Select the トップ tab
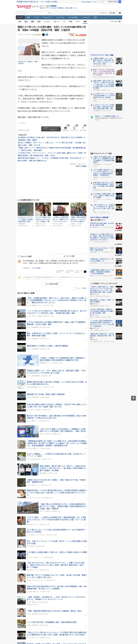Image resolution: width=138 pixels, height=644 pixels. tap(20, 17)
